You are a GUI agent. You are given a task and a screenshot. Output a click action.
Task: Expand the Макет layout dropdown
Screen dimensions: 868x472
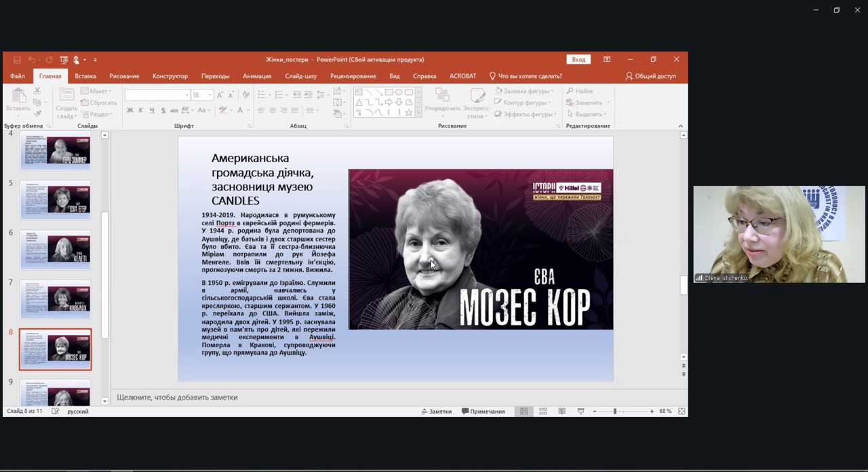point(110,91)
